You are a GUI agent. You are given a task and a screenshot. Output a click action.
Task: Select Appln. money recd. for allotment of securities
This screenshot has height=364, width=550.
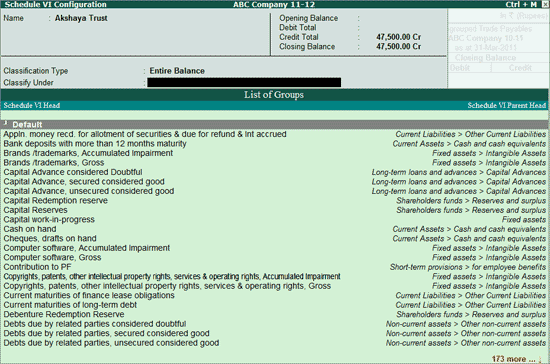pos(145,134)
